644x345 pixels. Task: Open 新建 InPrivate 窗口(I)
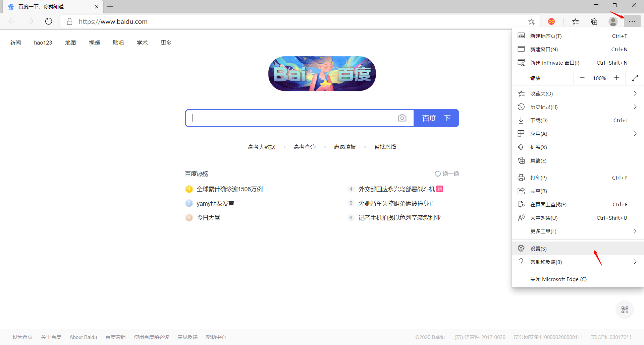tap(578, 63)
